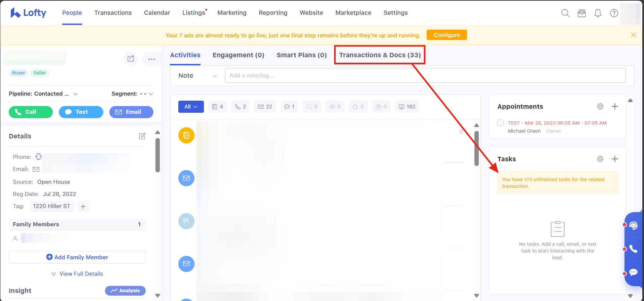Click the Lofty logo
644x301 pixels.
[28, 13]
